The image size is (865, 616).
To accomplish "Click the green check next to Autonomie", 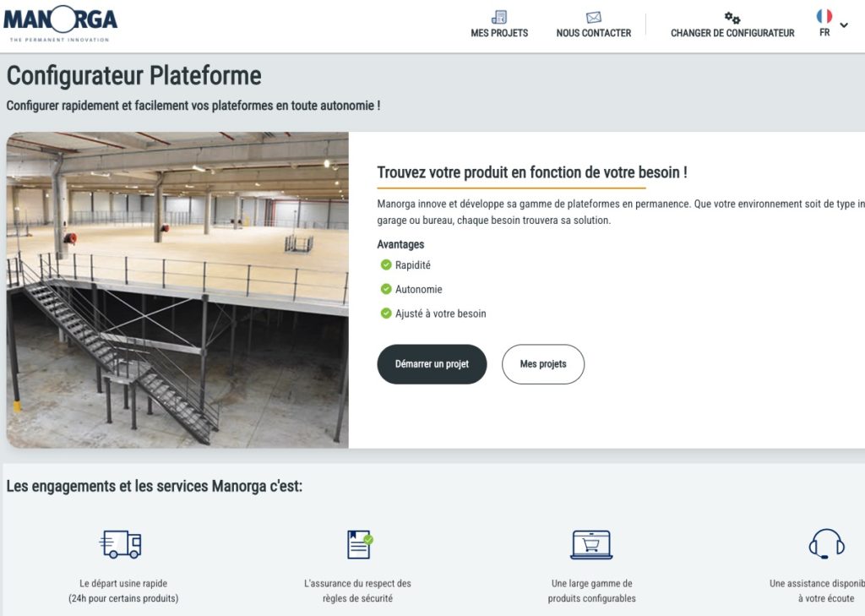I will pos(384,289).
